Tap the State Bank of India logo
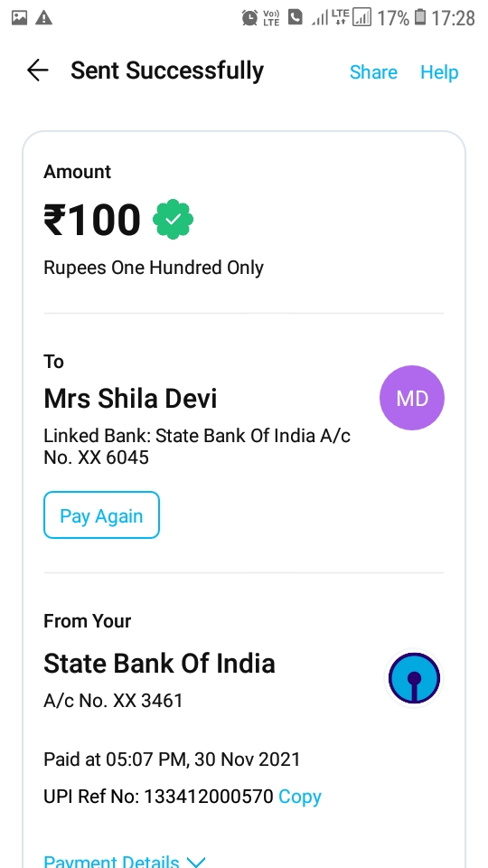This screenshot has width=488, height=868. pos(414,678)
